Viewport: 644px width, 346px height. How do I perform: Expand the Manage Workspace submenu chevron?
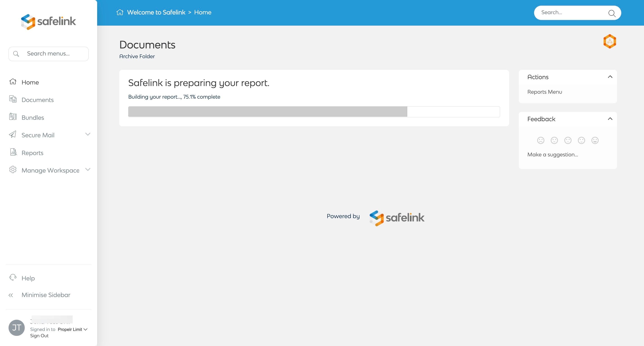(87, 170)
